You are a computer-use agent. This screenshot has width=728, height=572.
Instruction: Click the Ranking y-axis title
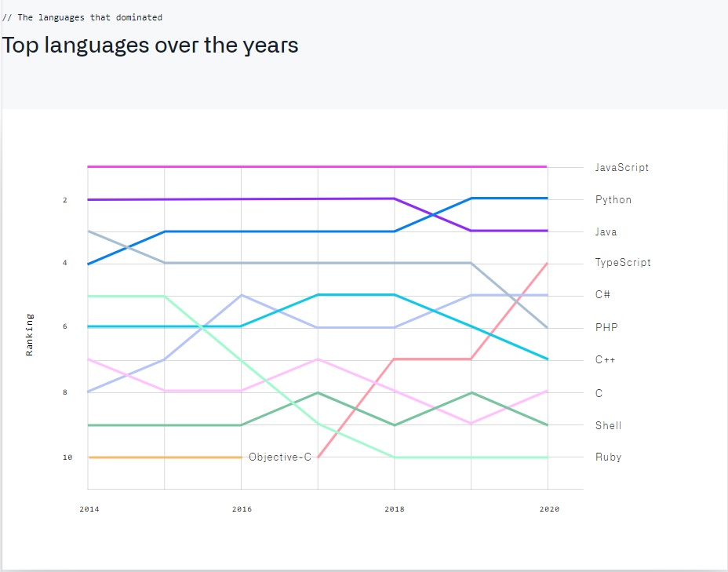pos(29,335)
